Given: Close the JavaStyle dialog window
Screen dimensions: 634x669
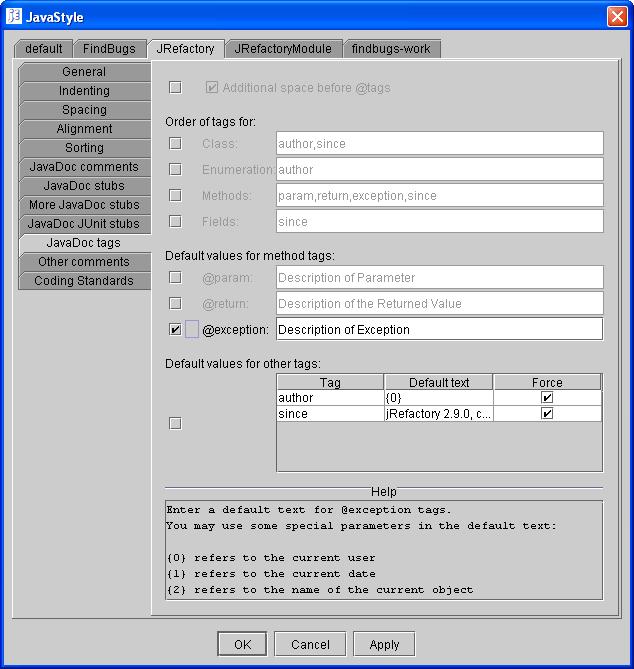Looking at the screenshot, I should pos(616,17).
